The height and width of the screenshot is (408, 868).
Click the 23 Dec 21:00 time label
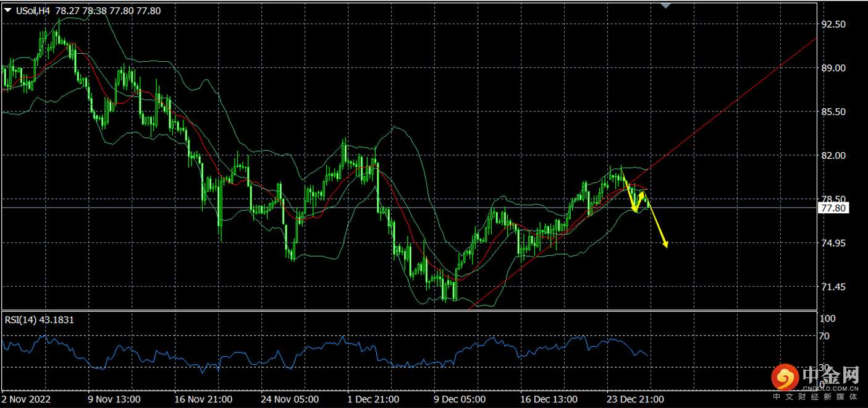(x=636, y=399)
